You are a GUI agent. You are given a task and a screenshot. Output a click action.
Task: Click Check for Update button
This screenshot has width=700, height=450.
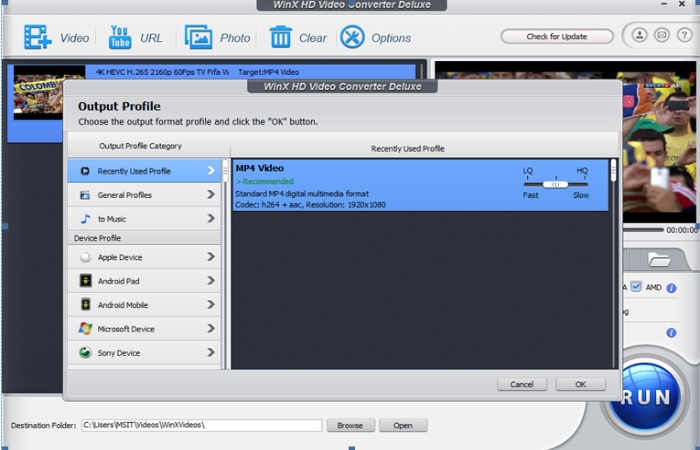coord(557,37)
